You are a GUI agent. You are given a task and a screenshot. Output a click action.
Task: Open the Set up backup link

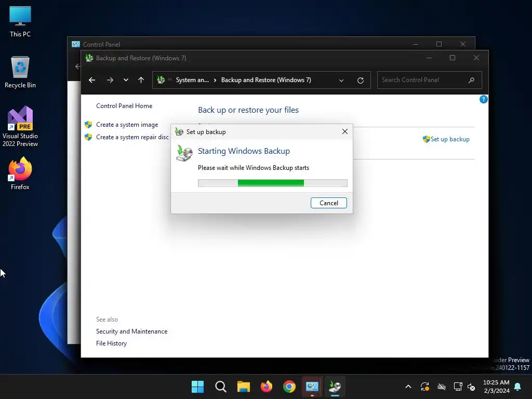click(450, 139)
